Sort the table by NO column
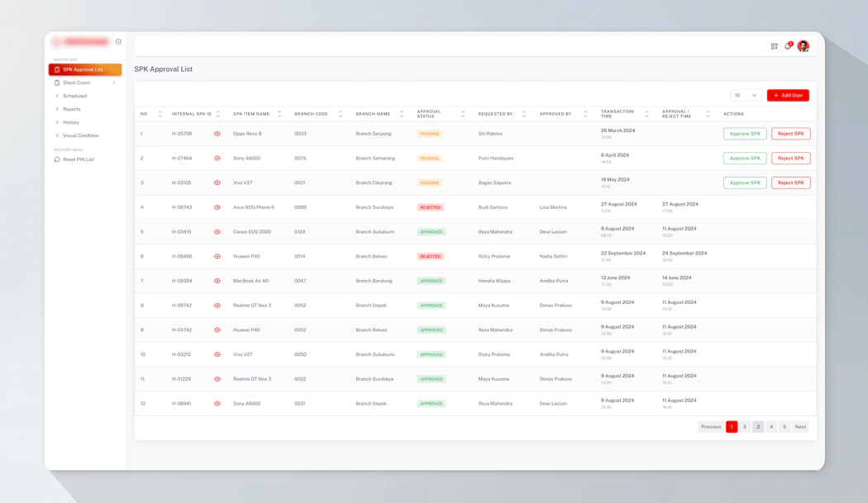The height and width of the screenshot is (503, 868). click(x=160, y=114)
